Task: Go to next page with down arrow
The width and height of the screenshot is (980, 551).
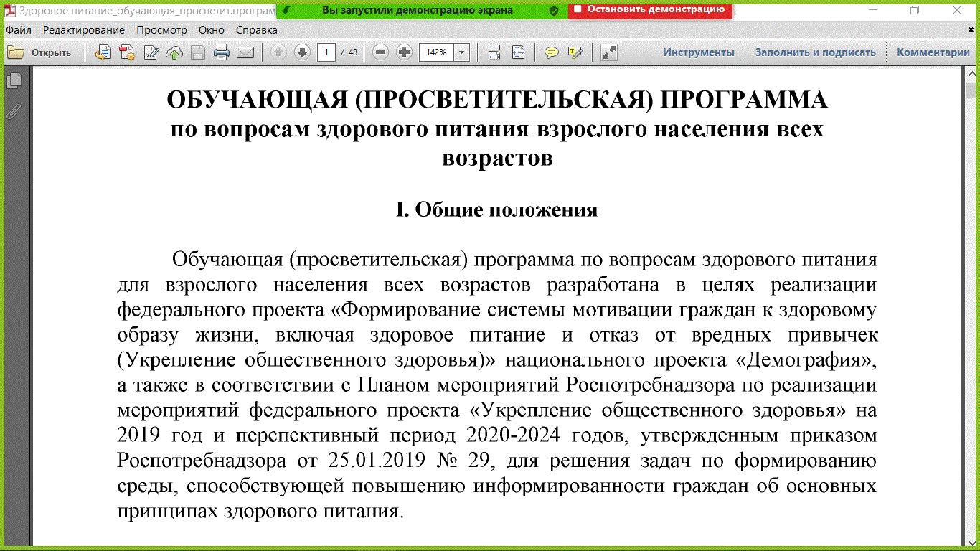Action: 302,52
